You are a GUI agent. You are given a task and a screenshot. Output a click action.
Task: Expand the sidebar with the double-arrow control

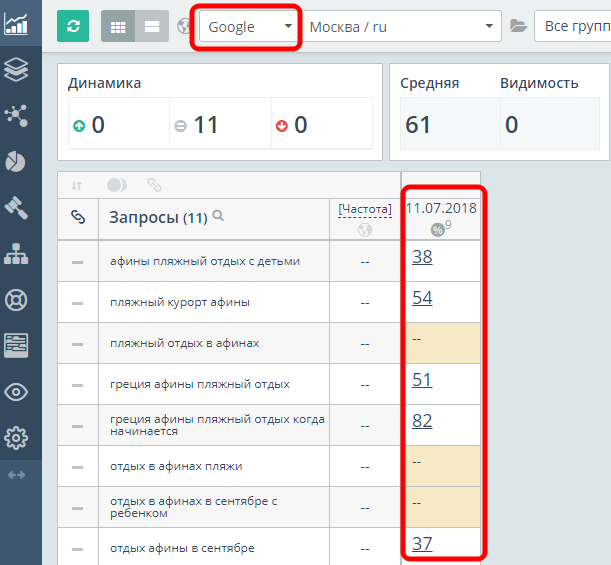coord(16,475)
